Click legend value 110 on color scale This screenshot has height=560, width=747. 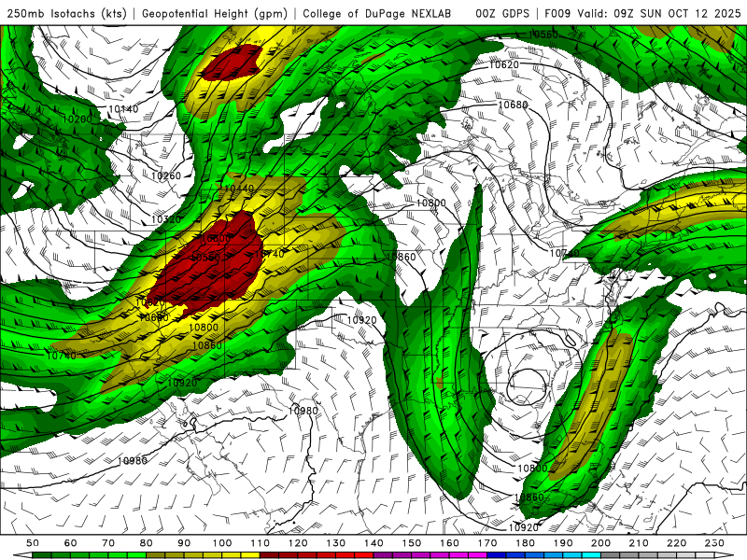pyautogui.click(x=261, y=543)
